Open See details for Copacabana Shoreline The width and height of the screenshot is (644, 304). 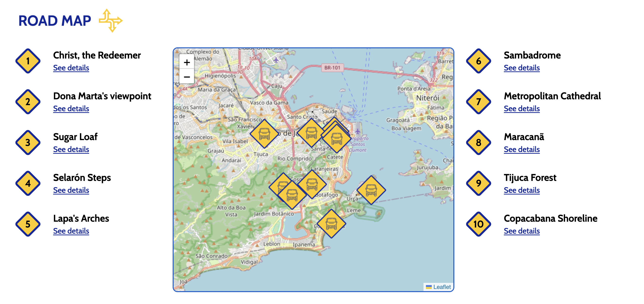coord(522,231)
